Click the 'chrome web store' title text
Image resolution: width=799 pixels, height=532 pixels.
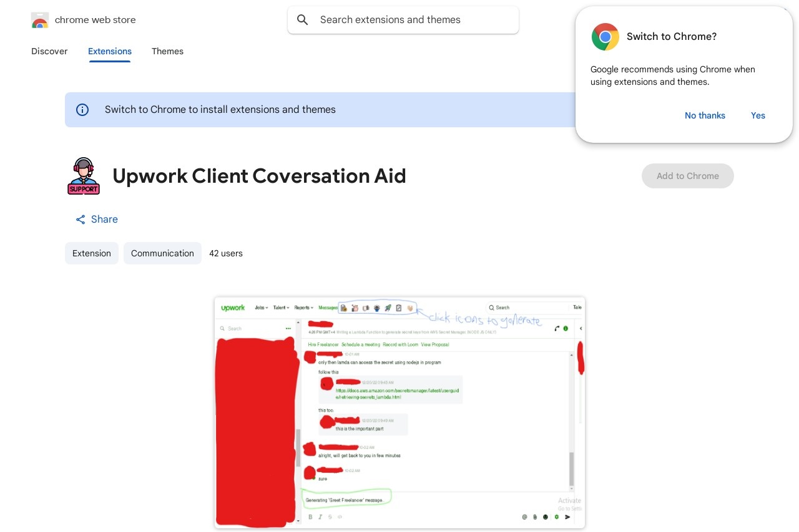click(x=96, y=20)
